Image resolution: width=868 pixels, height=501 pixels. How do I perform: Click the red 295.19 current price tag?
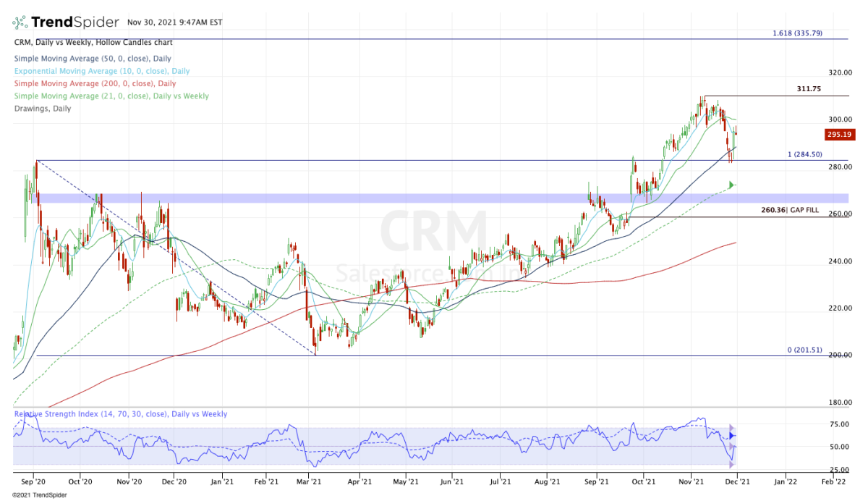click(841, 135)
